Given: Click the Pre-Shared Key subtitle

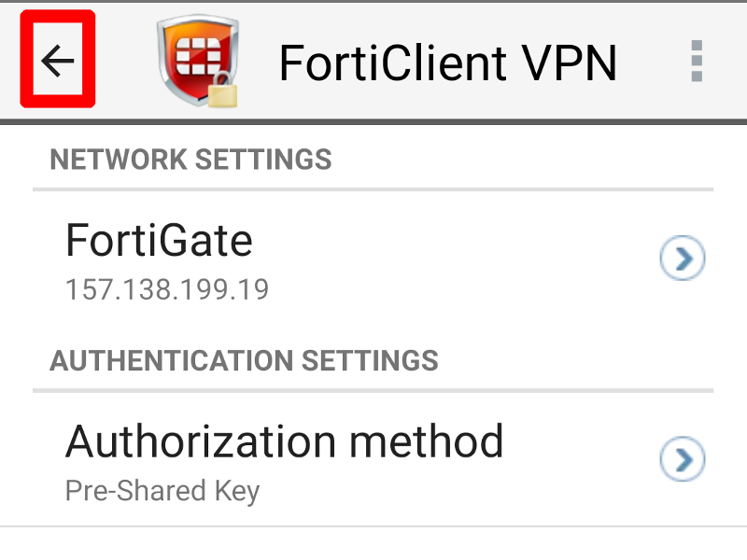Looking at the screenshot, I should (x=162, y=491).
